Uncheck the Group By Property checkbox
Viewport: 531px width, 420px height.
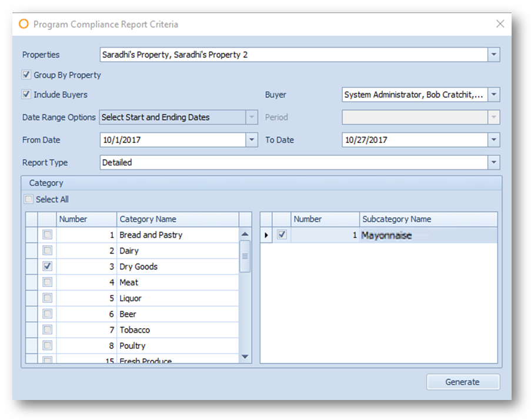tap(26, 75)
